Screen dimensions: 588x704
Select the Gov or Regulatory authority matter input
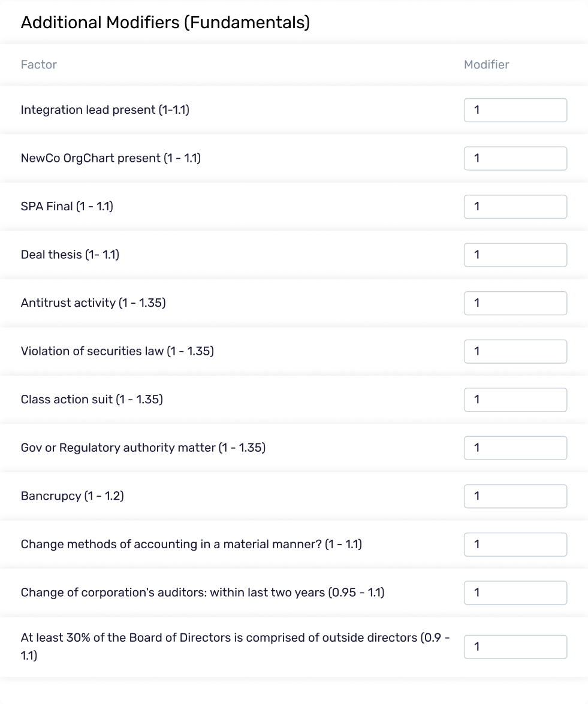(x=515, y=448)
